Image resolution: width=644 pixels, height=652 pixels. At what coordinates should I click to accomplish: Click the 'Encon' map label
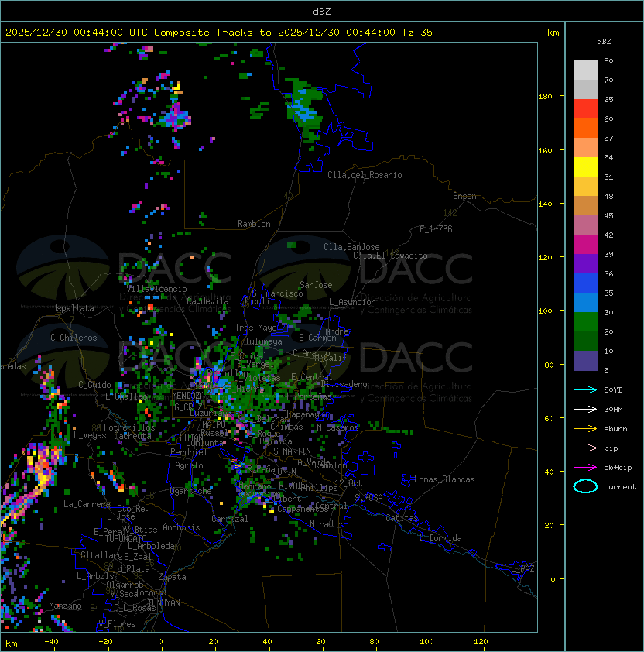click(464, 196)
